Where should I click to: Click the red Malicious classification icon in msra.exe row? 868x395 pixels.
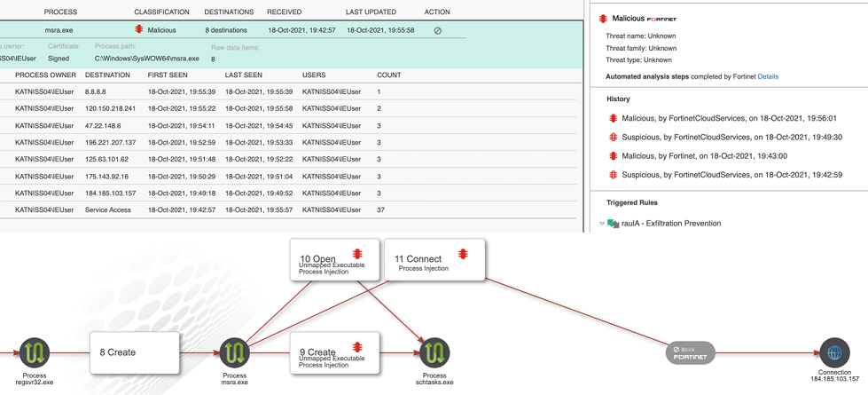click(x=138, y=30)
